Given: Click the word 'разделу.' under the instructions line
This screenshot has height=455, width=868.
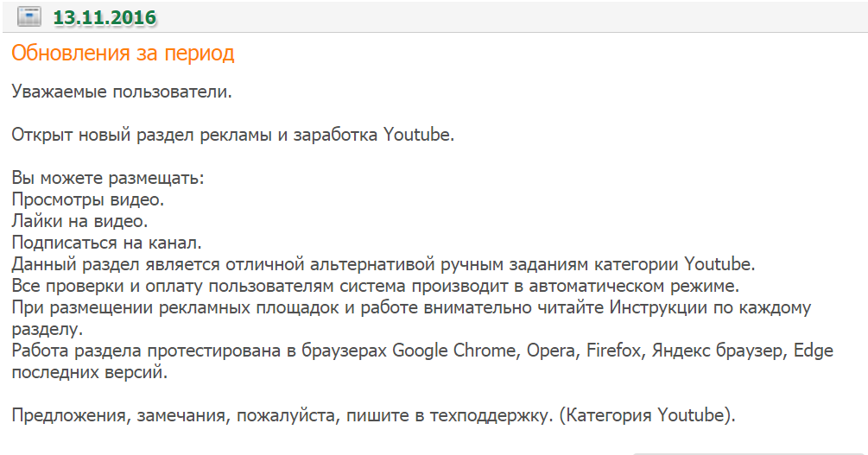Looking at the screenshot, I should pos(48,329).
